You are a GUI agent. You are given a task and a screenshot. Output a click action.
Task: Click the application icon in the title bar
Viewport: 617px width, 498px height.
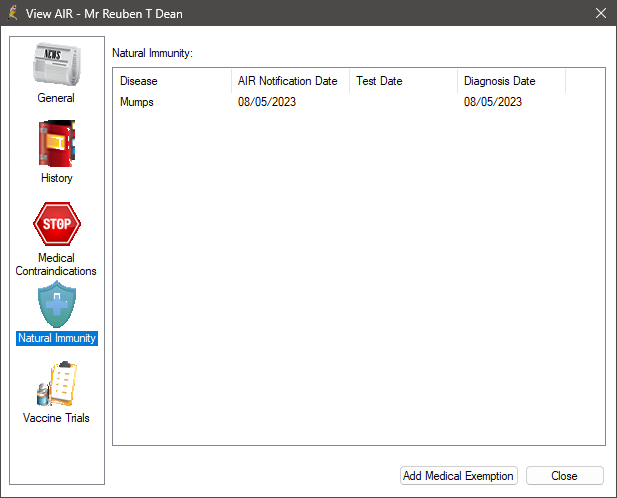13,14
